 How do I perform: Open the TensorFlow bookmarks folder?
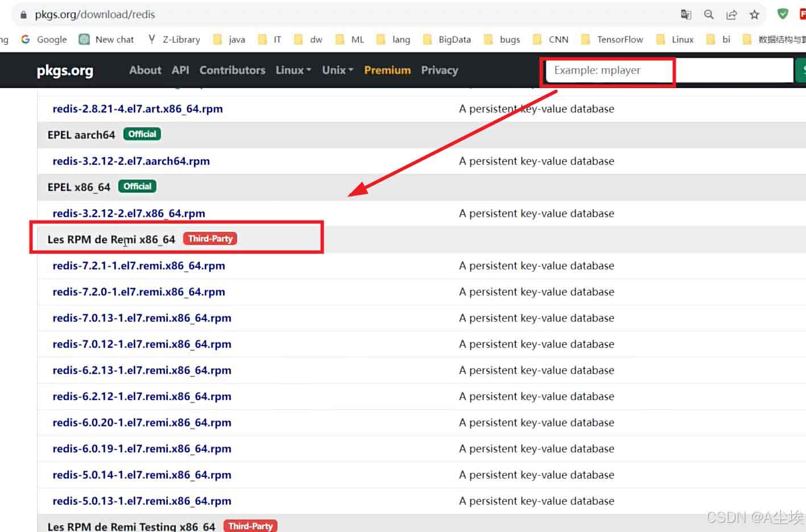(x=612, y=39)
